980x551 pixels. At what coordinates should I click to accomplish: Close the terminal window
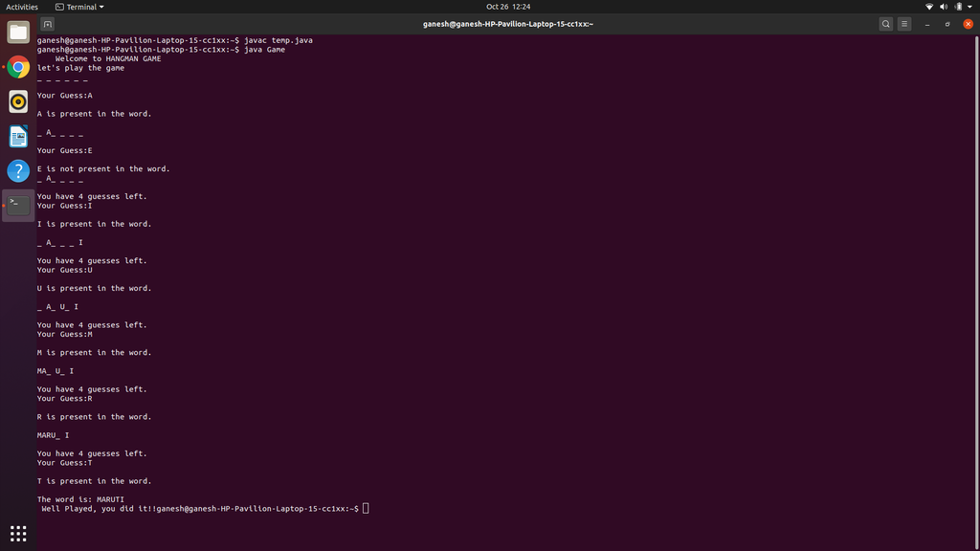969,24
